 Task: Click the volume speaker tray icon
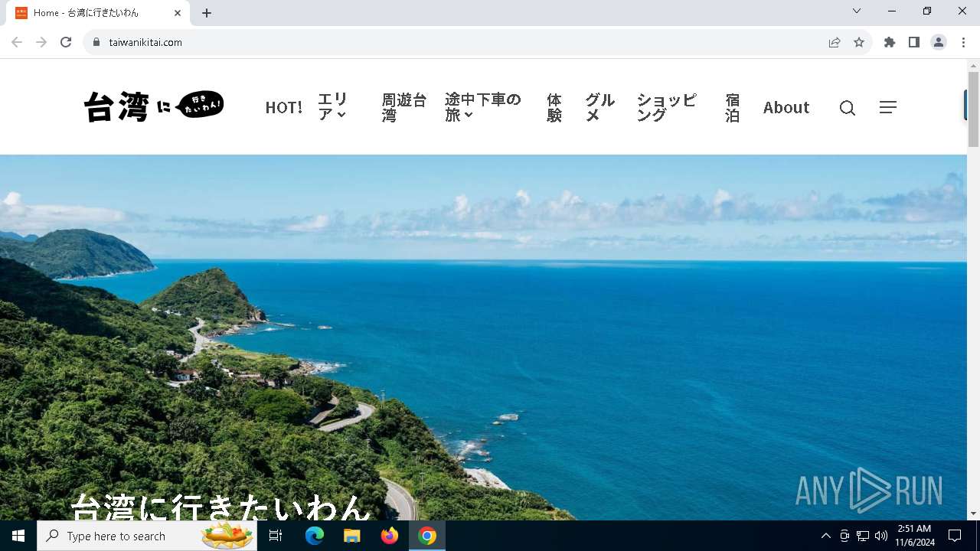click(881, 536)
